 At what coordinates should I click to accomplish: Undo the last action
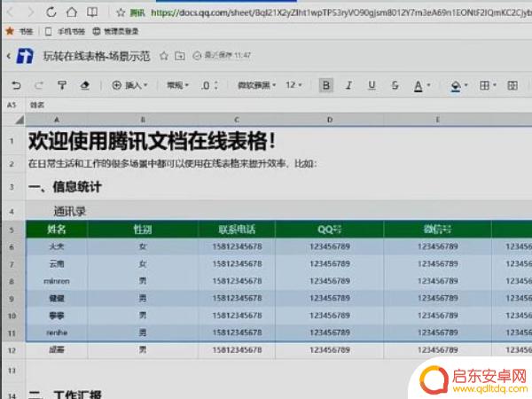pos(16,85)
